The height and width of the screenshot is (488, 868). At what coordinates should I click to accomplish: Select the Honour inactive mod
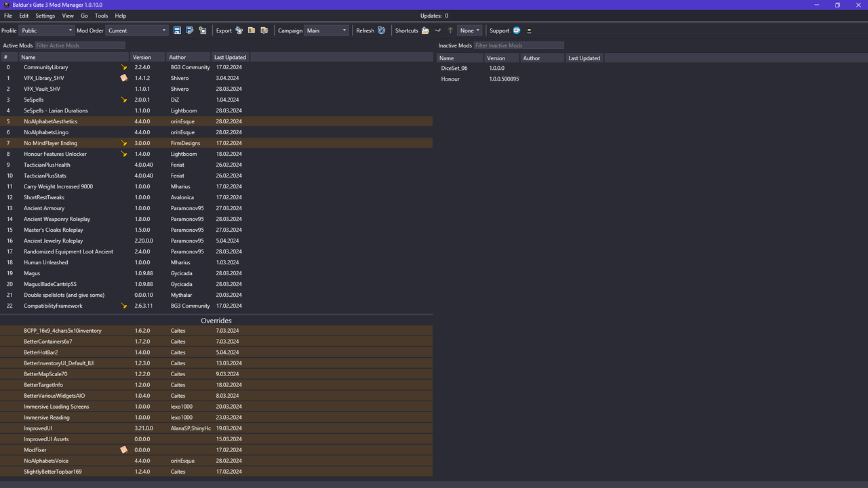pyautogui.click(x=652, y=79)
